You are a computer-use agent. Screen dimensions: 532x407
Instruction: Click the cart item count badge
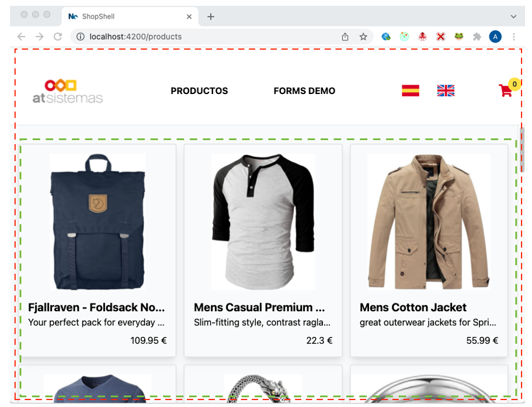[514, 84]
